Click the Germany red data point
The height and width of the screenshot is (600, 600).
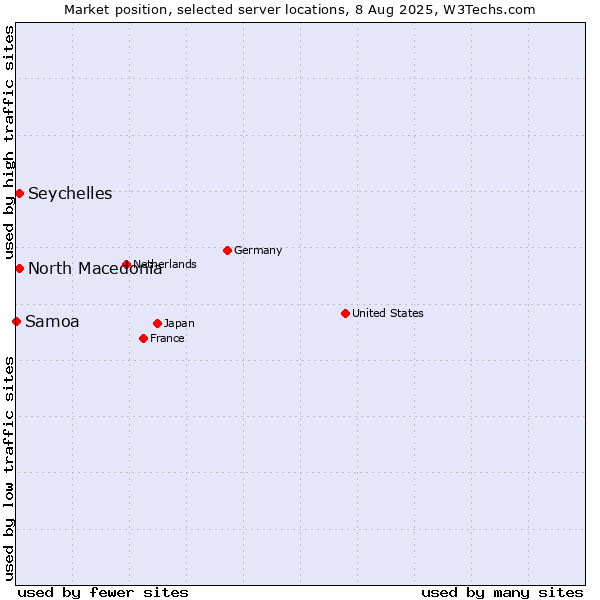pos(228,251)
